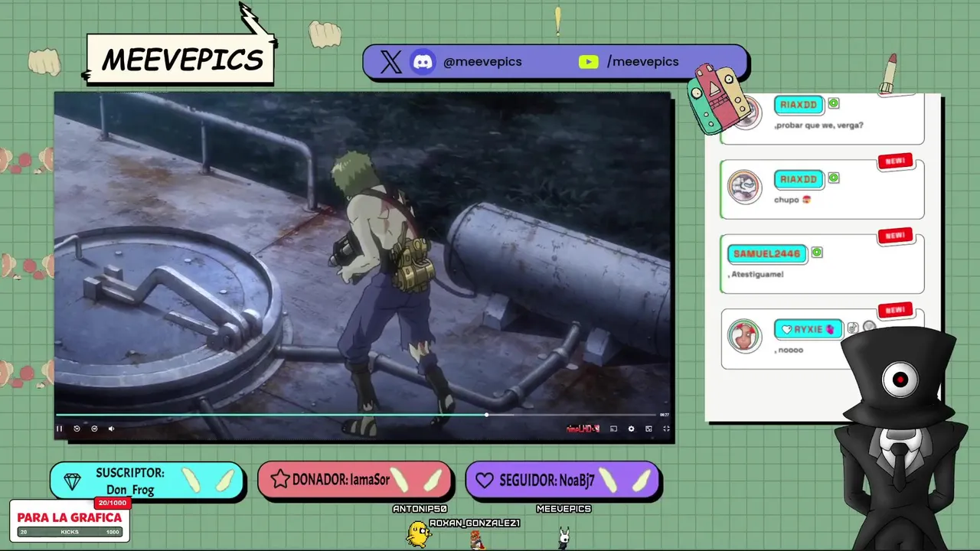
Task: Click the green Kick badge beside SAMUEL2446
Action: coord(817,253)
